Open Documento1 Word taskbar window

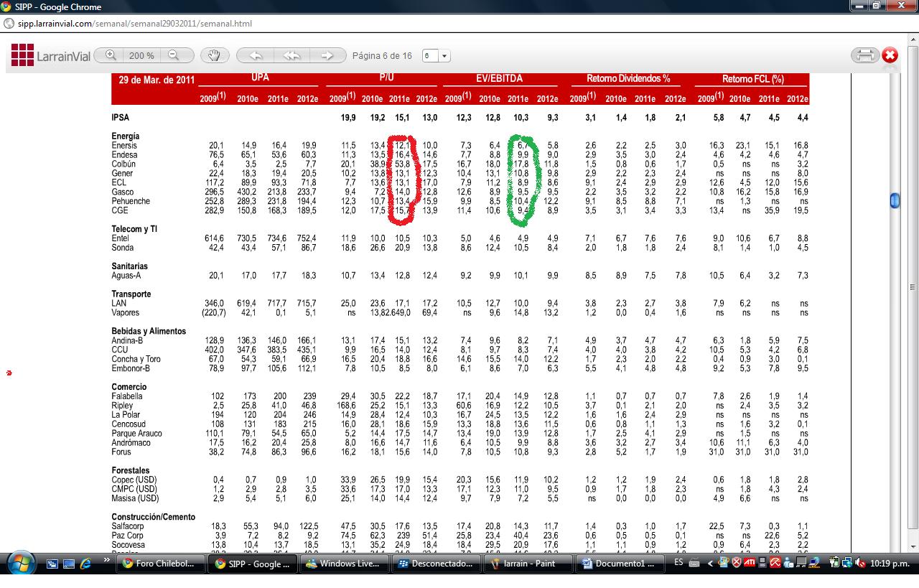621,564
